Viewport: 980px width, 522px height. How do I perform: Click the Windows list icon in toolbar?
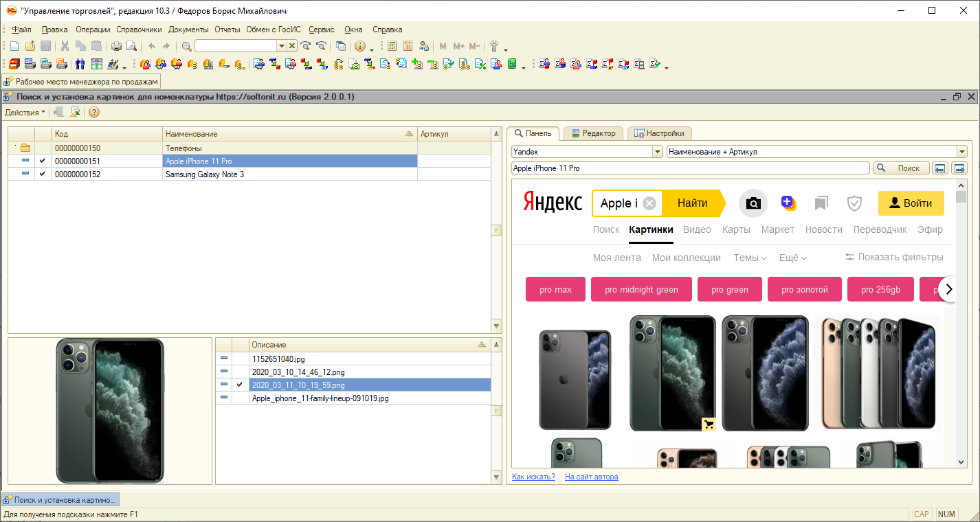[x=341, y=46]
